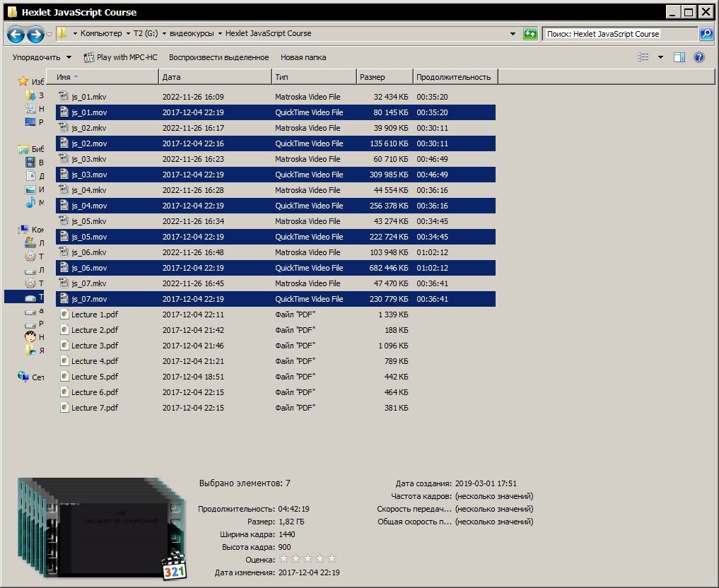Image resolution: width=719 pixels, height=588 pixels.
Task: Refresh the folder with the green arrows icon
Action: coord(530,33)
